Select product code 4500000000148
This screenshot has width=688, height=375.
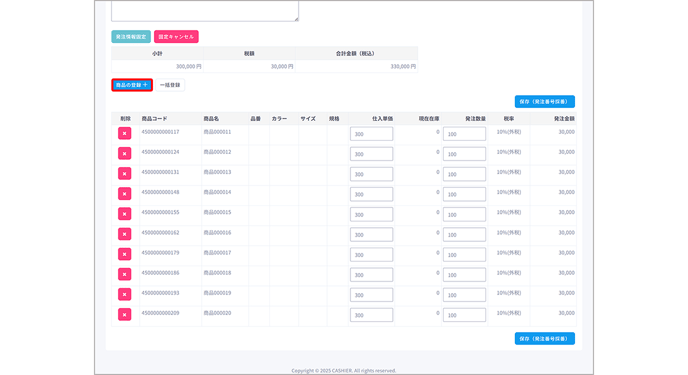click(x=160, y=192)
